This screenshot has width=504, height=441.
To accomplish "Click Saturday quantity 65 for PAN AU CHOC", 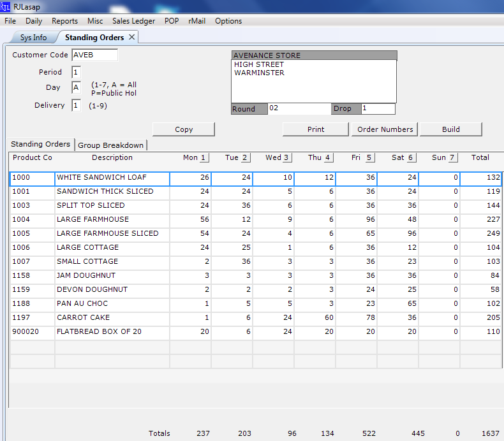I will pyautogui.click(x=398, y=304).
